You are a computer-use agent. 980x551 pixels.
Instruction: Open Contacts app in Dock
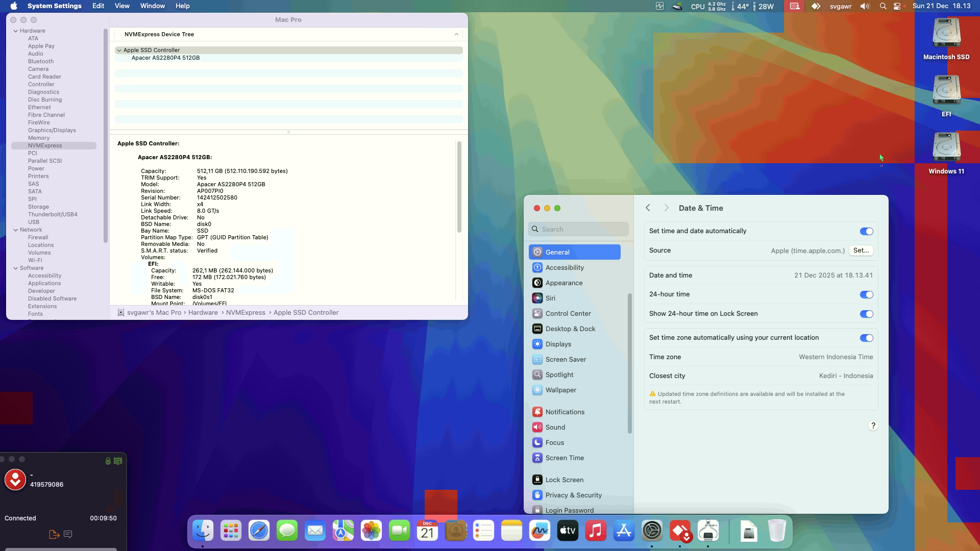pyautogui.click(x=455, y=531)
